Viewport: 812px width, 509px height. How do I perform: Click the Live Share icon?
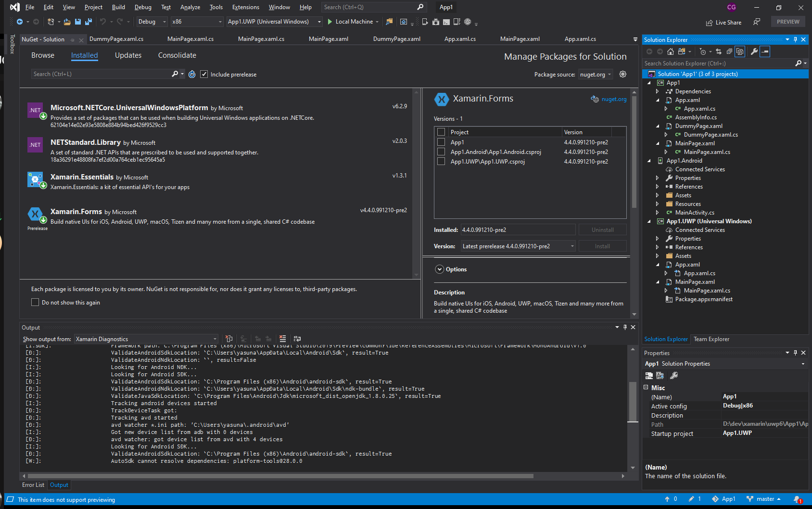[709, 23]
